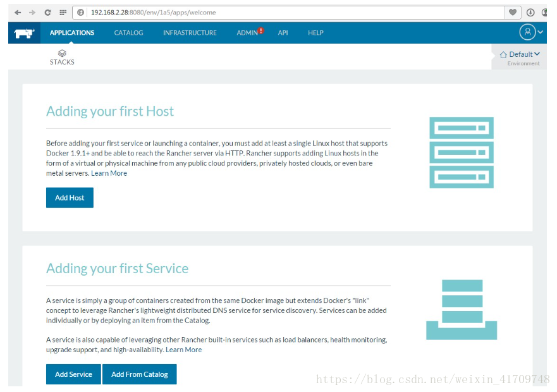Open Learn More link about services
Screen dimensions: 557x392
point(183,350)
